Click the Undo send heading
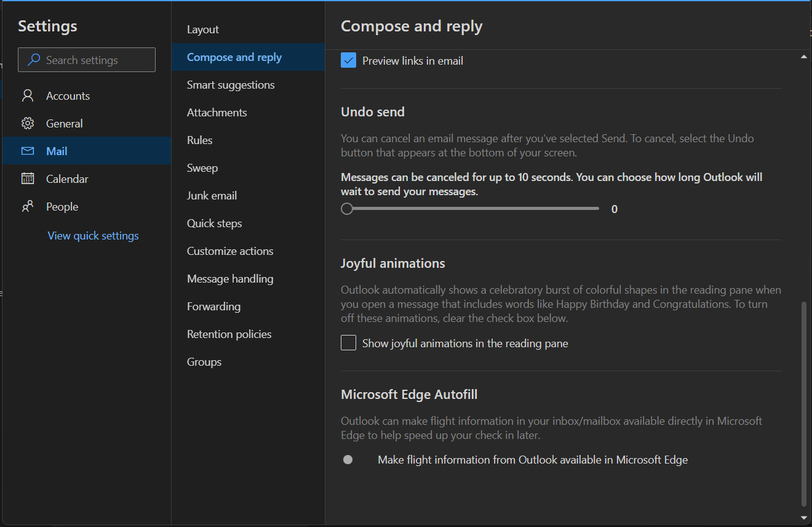This screenshot has height=527, width=812. (x=373, y=111)
